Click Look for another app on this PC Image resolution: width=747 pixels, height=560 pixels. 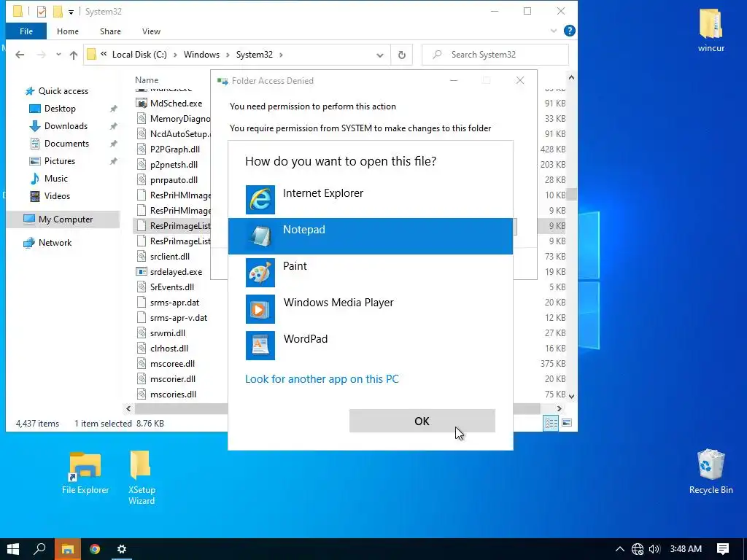322,379
